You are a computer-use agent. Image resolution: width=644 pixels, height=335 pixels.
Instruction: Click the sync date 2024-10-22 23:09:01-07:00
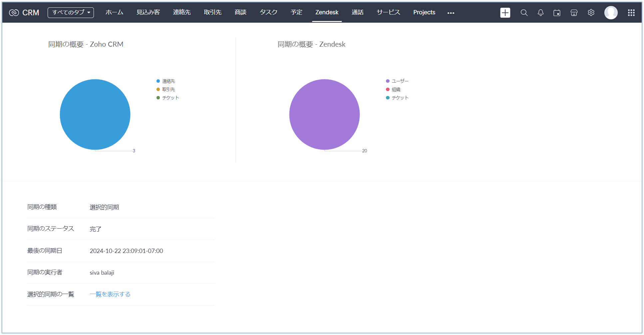point(126,251)
